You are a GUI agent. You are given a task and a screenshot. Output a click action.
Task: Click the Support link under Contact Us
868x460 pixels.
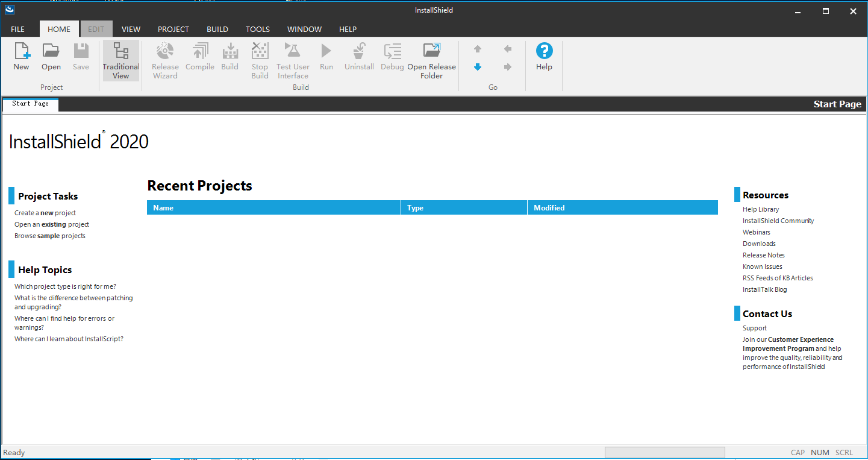(x=755, y=328)
